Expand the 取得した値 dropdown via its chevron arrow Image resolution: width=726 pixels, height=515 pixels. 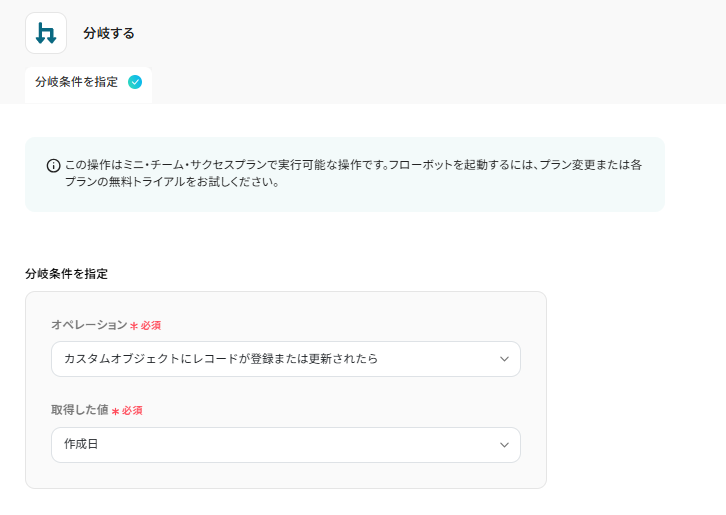coord(504,445)
